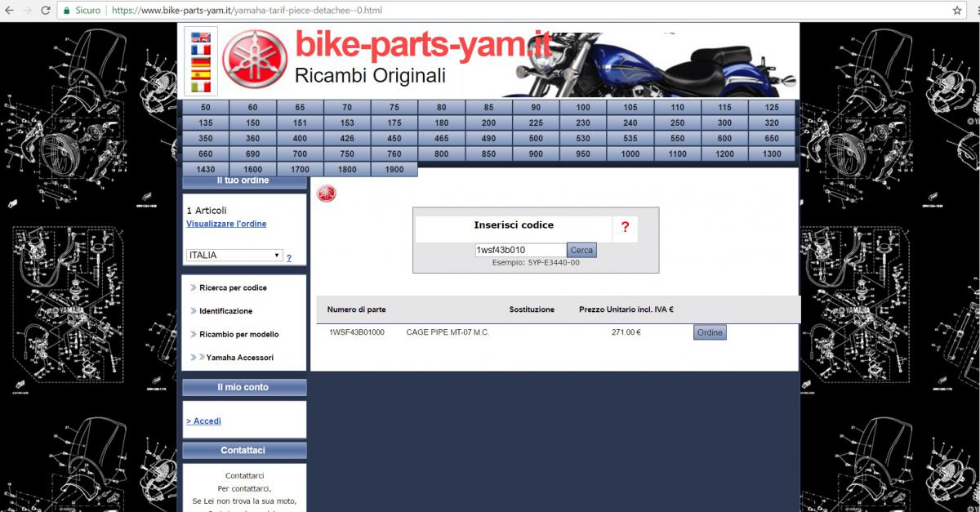The height and width of the screenshot is (512, 980).
Task: Open the ITALIA country dropdown
Action: click(234, 255)
